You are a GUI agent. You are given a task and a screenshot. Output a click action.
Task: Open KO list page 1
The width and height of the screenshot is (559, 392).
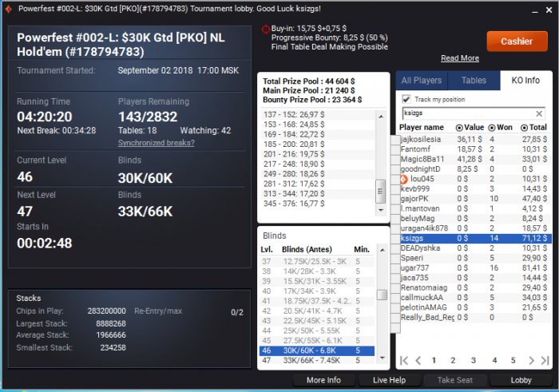pyautogui.click(x=434, y=360)
